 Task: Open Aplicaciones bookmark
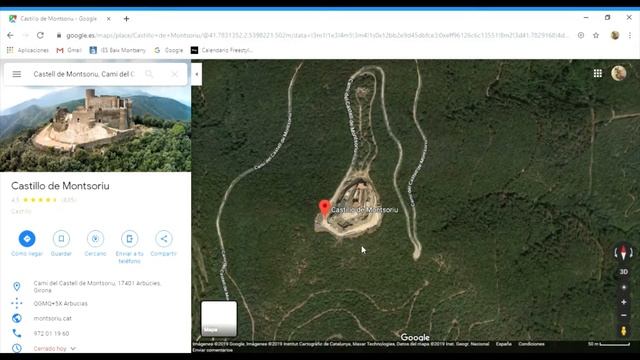coord(28,50)
